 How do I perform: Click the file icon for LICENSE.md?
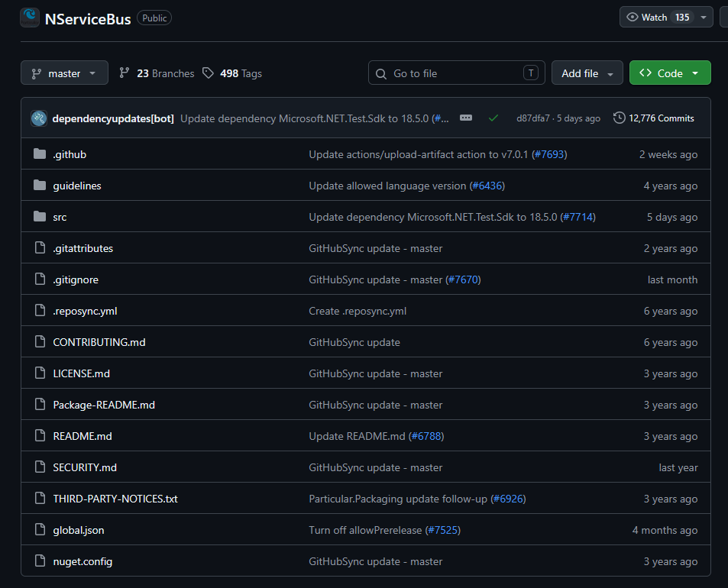[40, 373]
